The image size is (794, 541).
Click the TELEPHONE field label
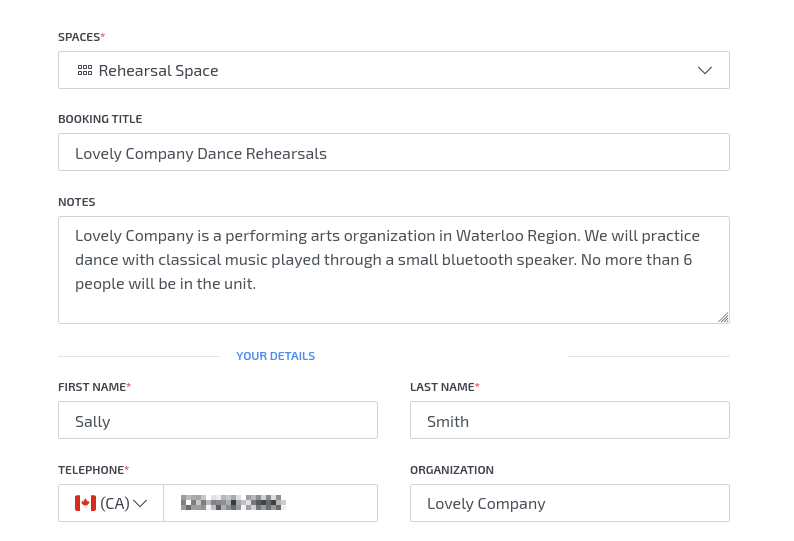[x=91, y=470]
